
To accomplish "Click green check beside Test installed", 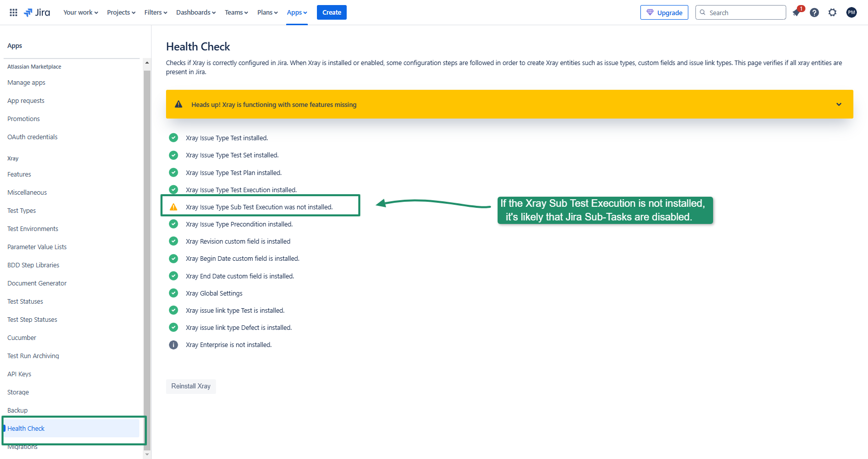I will tap(174, 138).
